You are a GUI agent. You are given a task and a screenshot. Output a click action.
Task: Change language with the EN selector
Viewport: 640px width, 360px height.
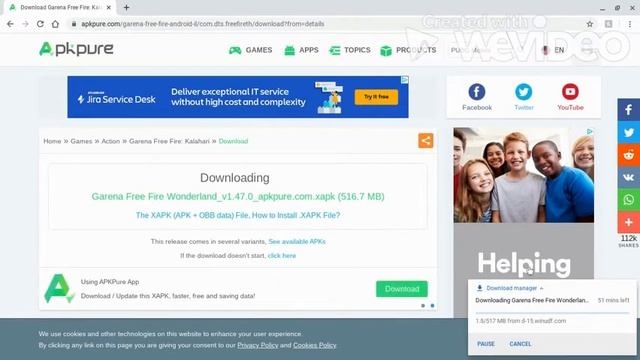(x=553, y=50)
